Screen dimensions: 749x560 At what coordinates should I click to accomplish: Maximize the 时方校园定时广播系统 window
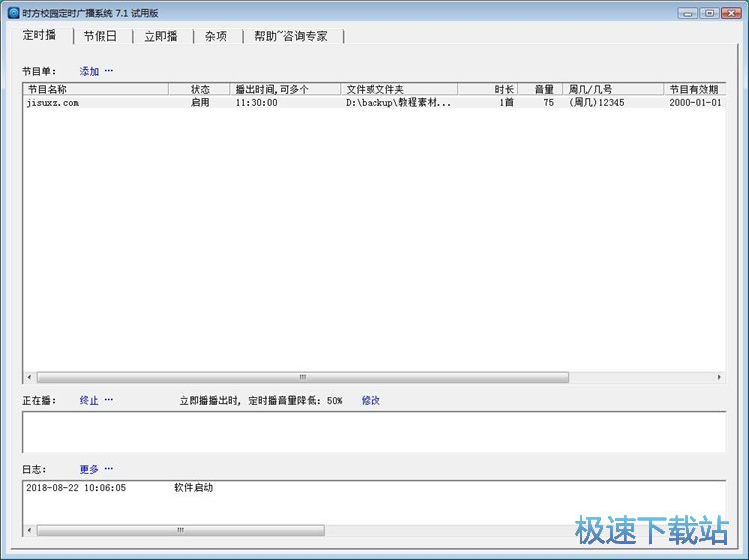click(709, 13)
